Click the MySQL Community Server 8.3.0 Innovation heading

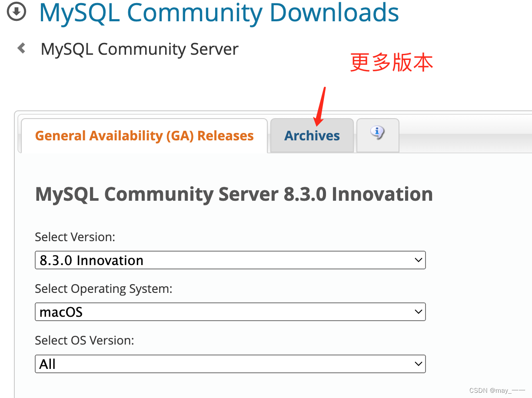(234, 194)
